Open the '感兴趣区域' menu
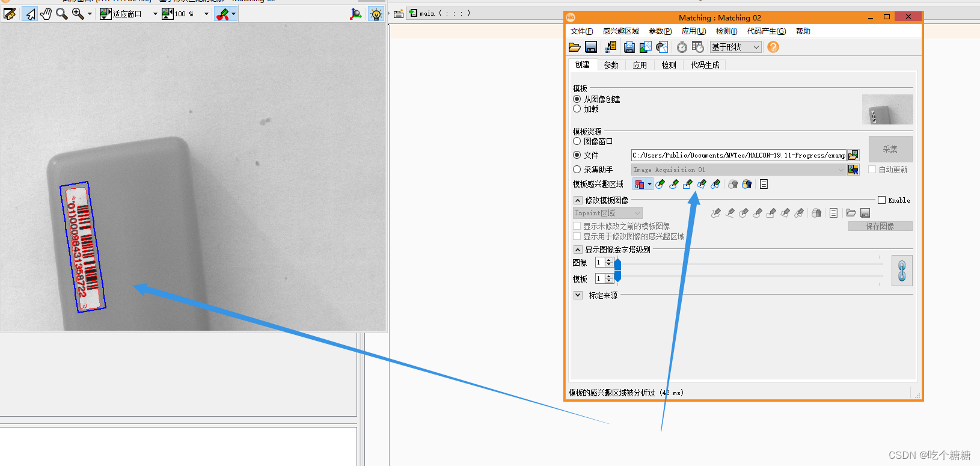Image resolution: width=980 pixels, height=466 pixels. pos(621,31)
